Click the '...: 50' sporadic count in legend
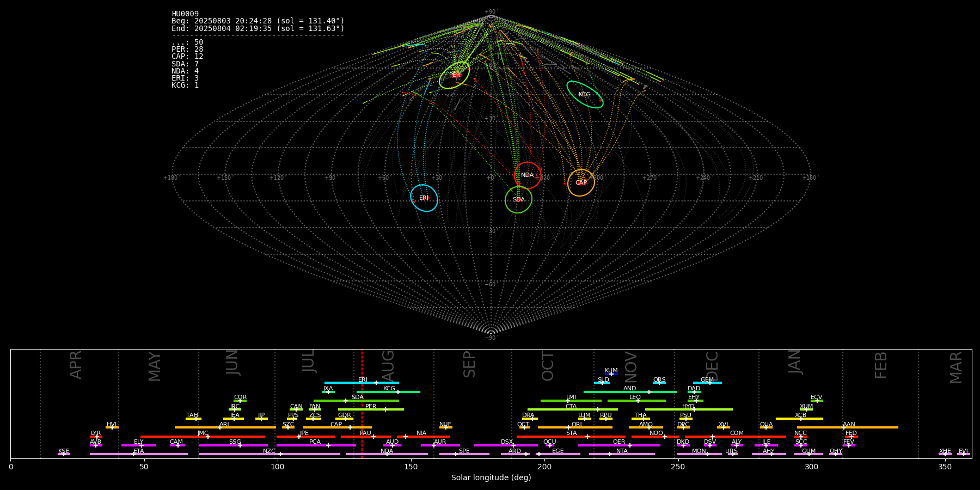This screenshot has height=490, width=980. [187, 42]
